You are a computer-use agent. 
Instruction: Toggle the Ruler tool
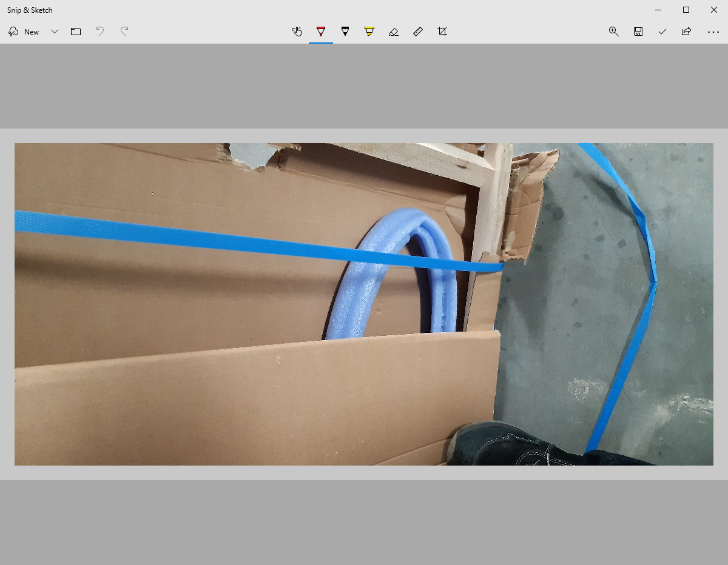coord(418,32)
